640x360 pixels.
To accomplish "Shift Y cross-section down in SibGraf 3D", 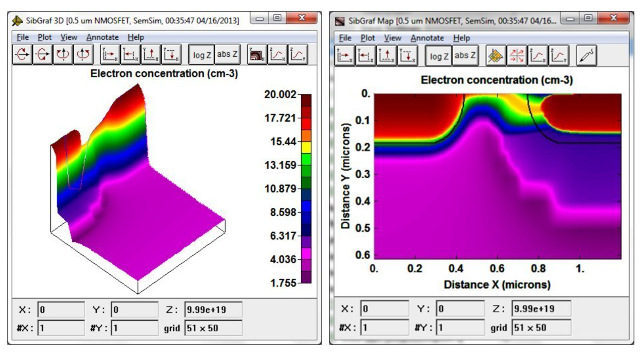I will tap(171, 54).
